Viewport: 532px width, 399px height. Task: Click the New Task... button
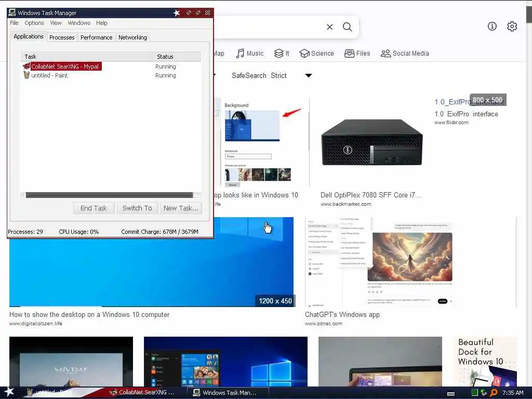[181, 208]
